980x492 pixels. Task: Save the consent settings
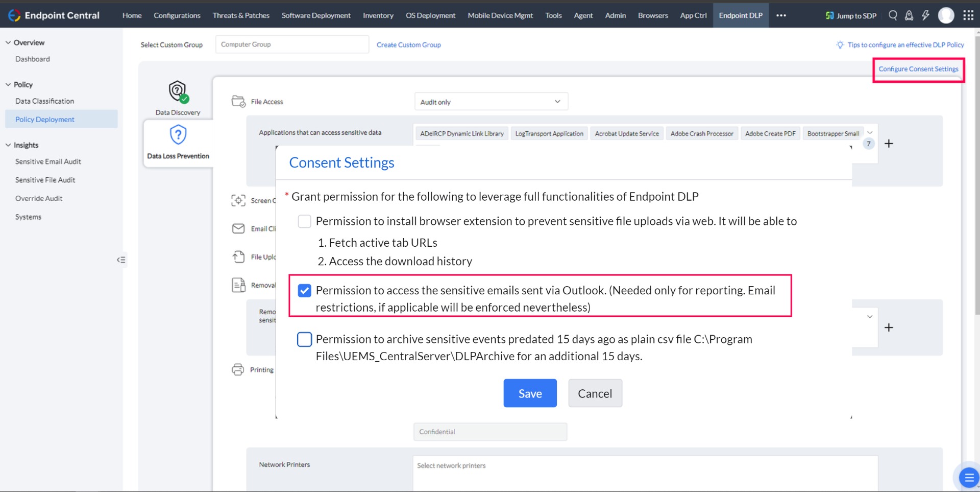[x=530, y=393]
